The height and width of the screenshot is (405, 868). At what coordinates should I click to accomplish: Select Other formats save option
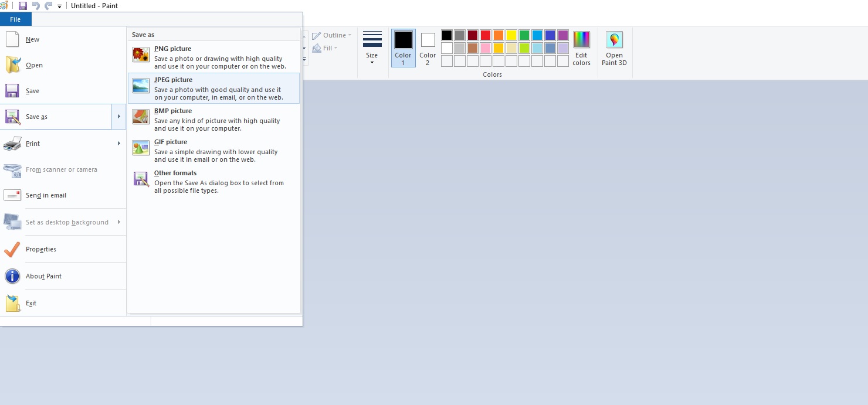pos(213,182)
